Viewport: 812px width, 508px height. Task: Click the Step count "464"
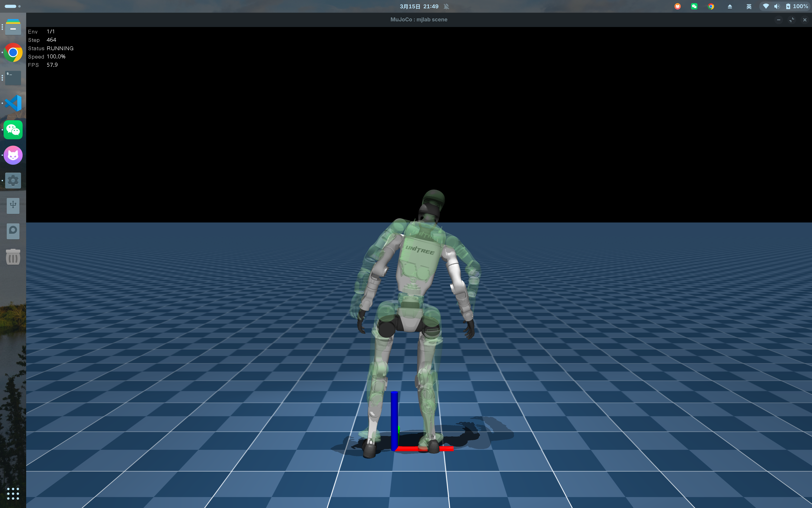tap(51, 40)
